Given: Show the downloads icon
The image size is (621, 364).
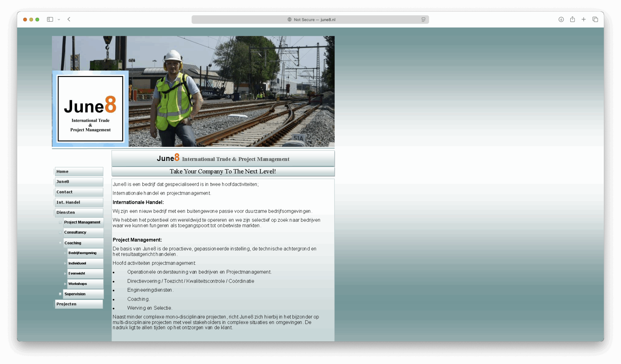Looking at the screenshot, I should tap(561, 19).
